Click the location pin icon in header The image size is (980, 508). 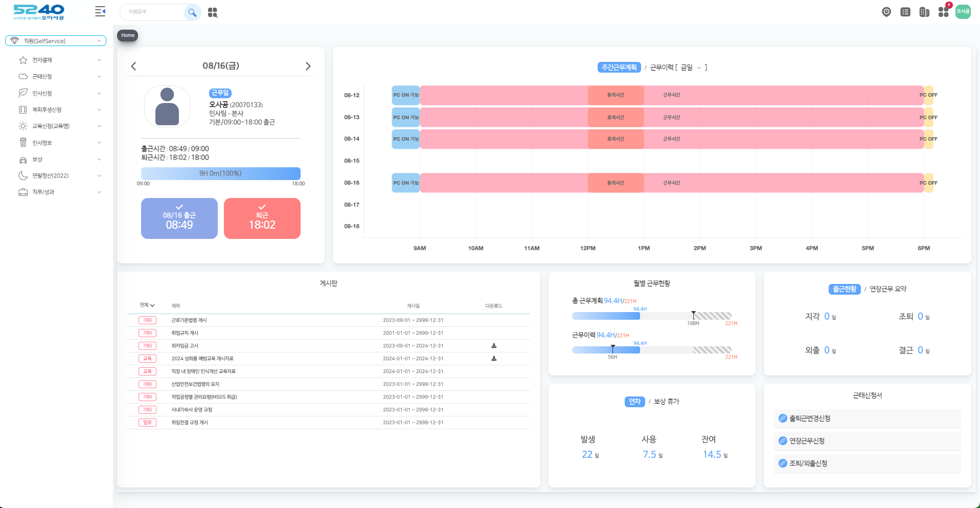tap(886, 12)
